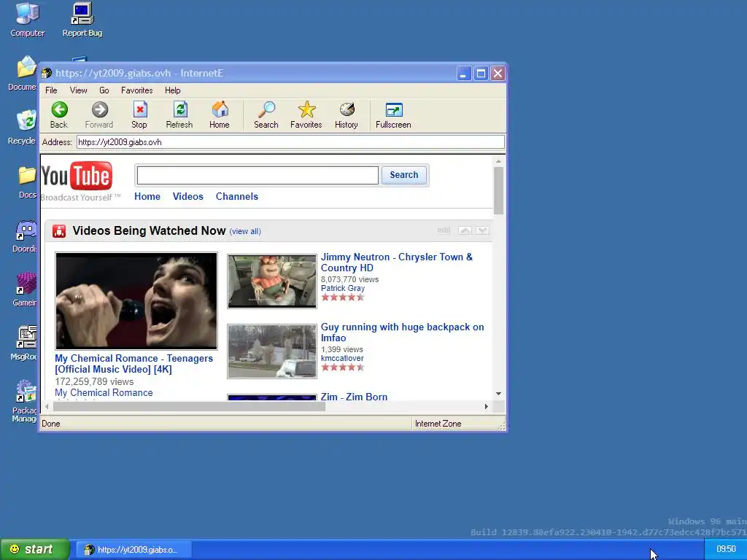The width and height of the screenshot is (747, 560).
Task: Click the Internet Zone status bar entry
Action: [x=438, y=424]
